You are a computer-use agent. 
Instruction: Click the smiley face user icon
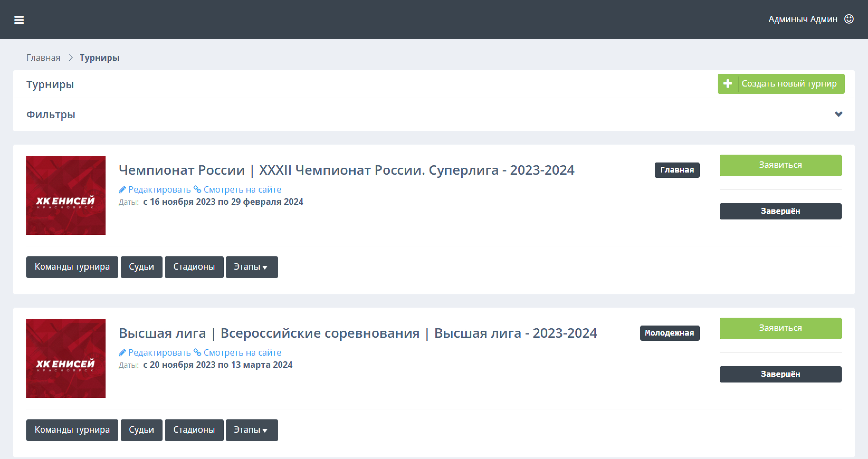[849, 19]
